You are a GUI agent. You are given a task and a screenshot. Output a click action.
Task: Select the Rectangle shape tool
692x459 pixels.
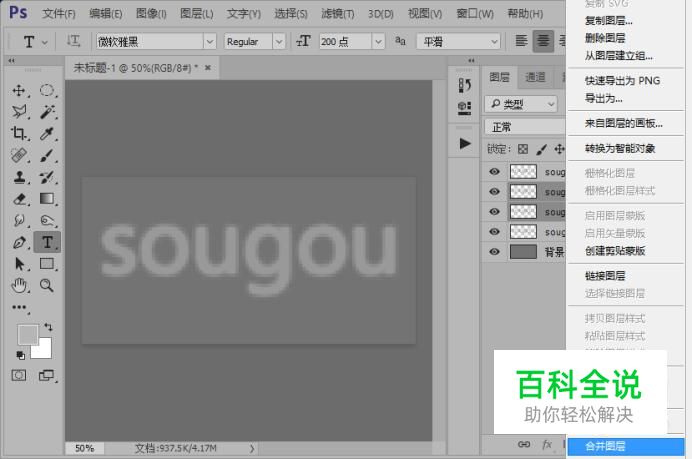[47, 264]
